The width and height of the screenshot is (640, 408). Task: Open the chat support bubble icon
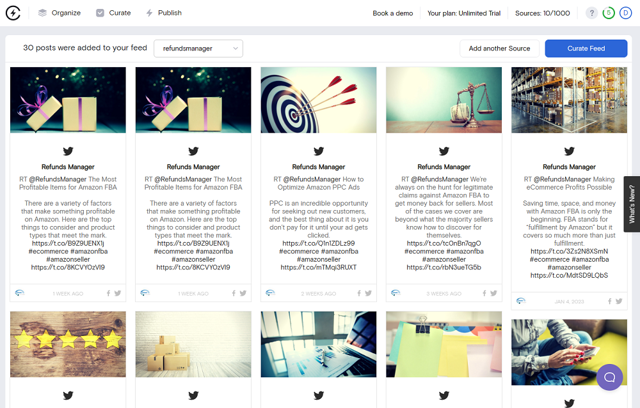click(609, 377)
